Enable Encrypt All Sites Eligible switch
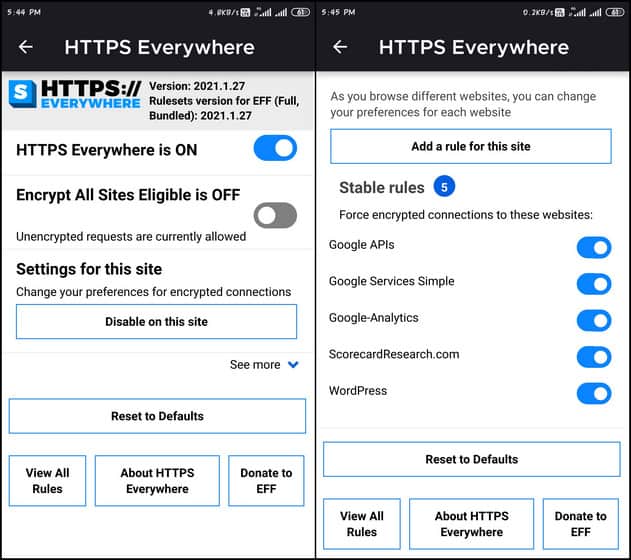Image resolution: width=631 pixels, height=560 pixels. (275, 215)
